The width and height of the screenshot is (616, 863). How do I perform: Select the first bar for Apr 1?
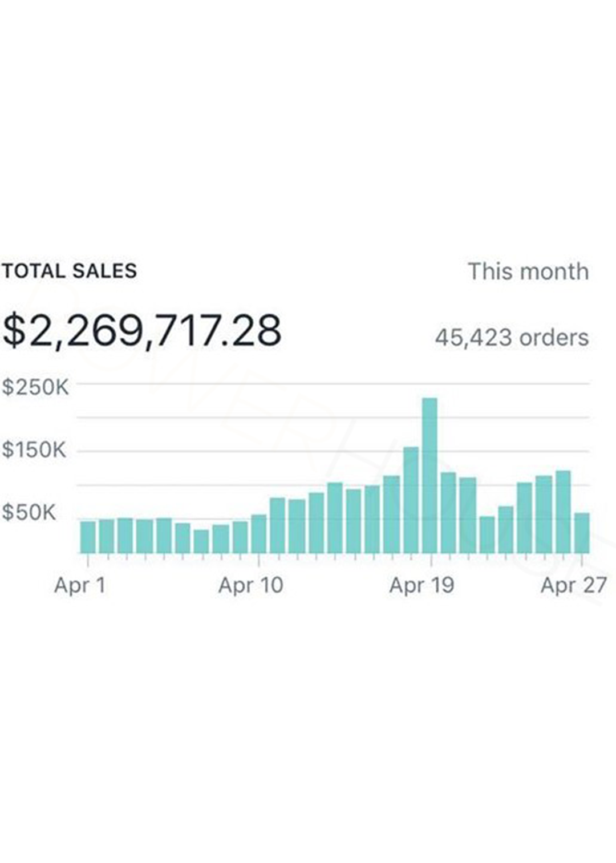pos(88,537)
